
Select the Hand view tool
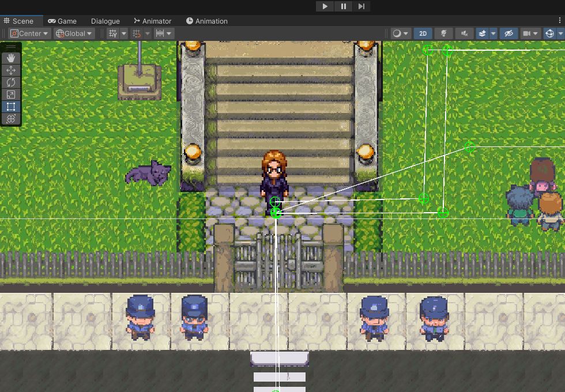click(11, 58)
